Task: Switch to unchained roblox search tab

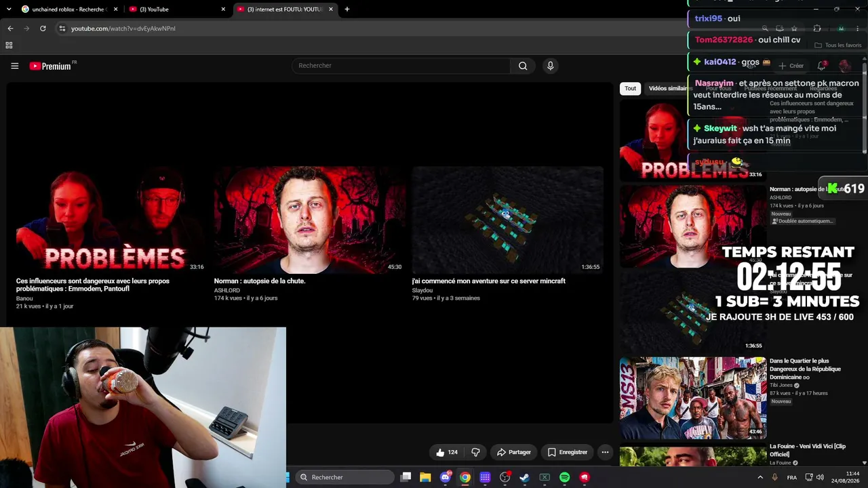Action: tap(69, 9)
